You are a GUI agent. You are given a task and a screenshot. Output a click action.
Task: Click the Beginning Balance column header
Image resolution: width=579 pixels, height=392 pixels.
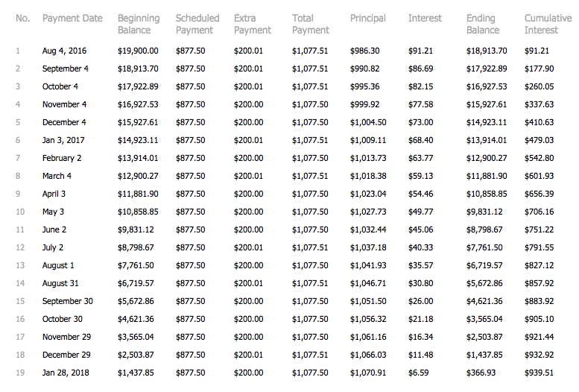point(139,24)
